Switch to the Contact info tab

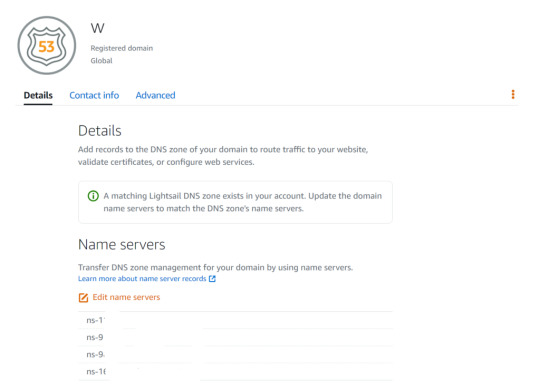point(94,95)
